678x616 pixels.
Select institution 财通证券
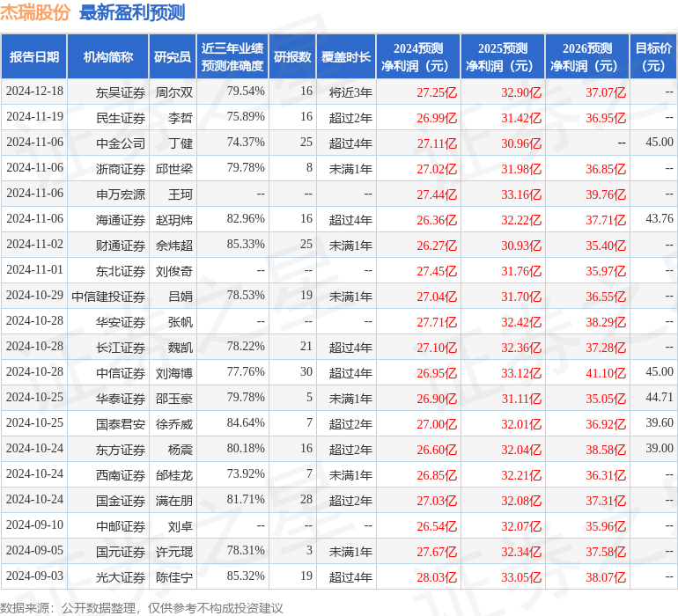(121, 246)
